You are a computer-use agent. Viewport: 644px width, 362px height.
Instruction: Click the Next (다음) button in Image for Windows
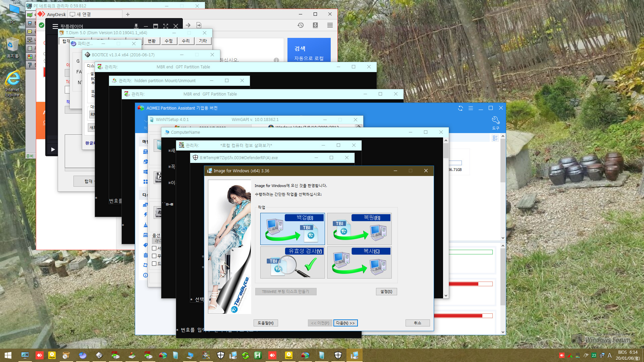click(345, 323)
